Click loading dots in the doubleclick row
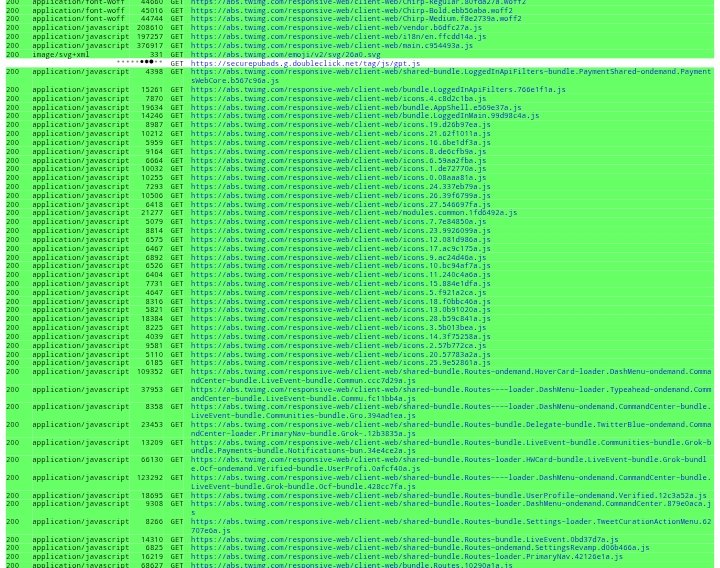The image size is (720, 568). pos(140,62)
